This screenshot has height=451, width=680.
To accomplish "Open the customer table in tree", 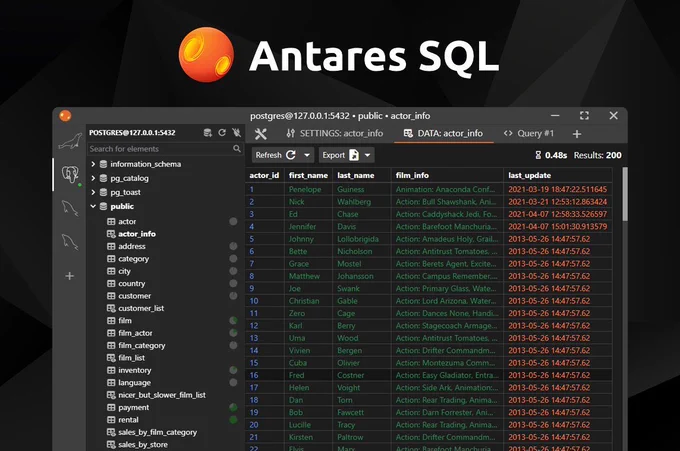I will [134, 296].
